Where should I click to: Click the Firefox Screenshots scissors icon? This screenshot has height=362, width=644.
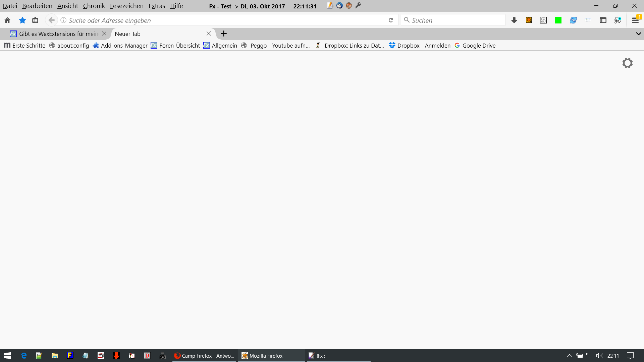tap(618, 20)
